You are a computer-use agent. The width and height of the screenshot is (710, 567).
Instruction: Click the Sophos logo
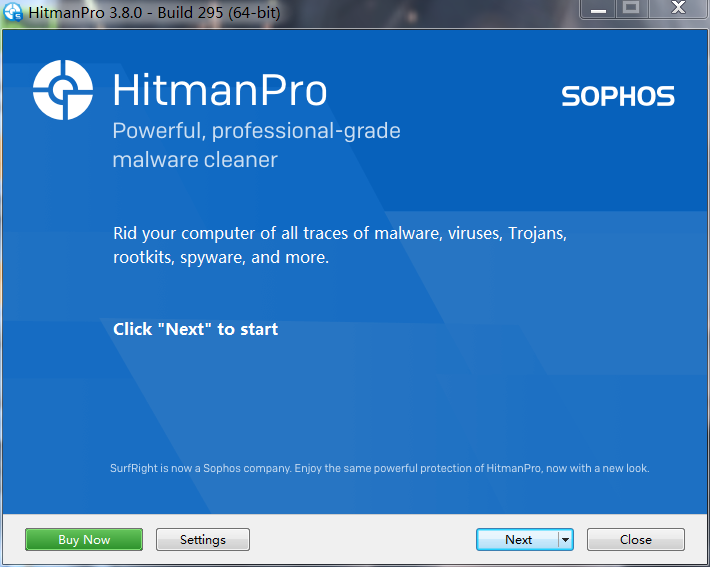618,96
